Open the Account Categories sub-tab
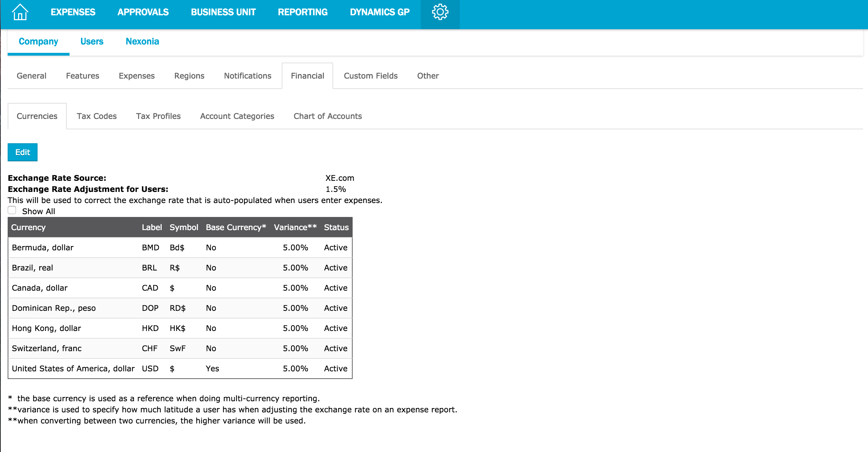Screen dimensions: 868x452 pyautogui.click(x=237, y=116)
